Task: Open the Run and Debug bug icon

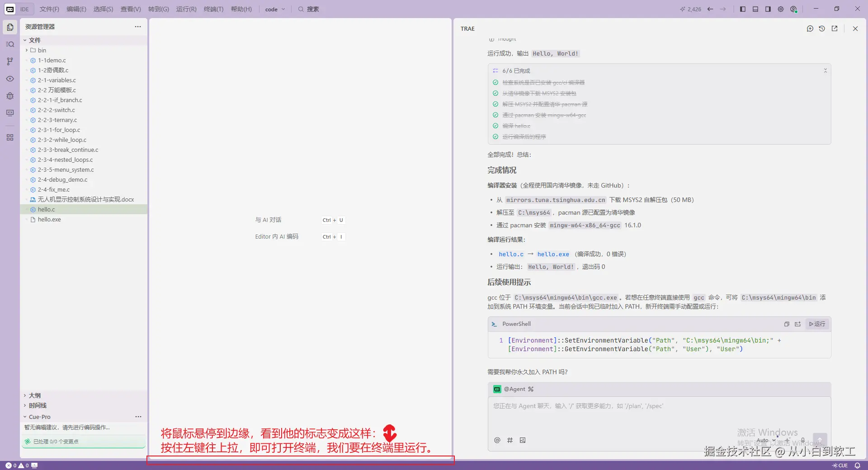Action: (10, 96)
